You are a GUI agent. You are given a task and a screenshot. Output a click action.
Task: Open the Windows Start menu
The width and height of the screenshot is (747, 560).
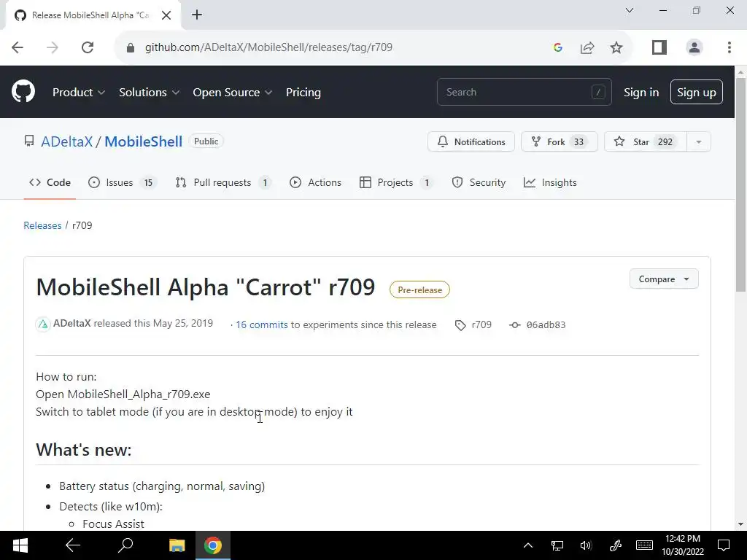tap(20, 545)
